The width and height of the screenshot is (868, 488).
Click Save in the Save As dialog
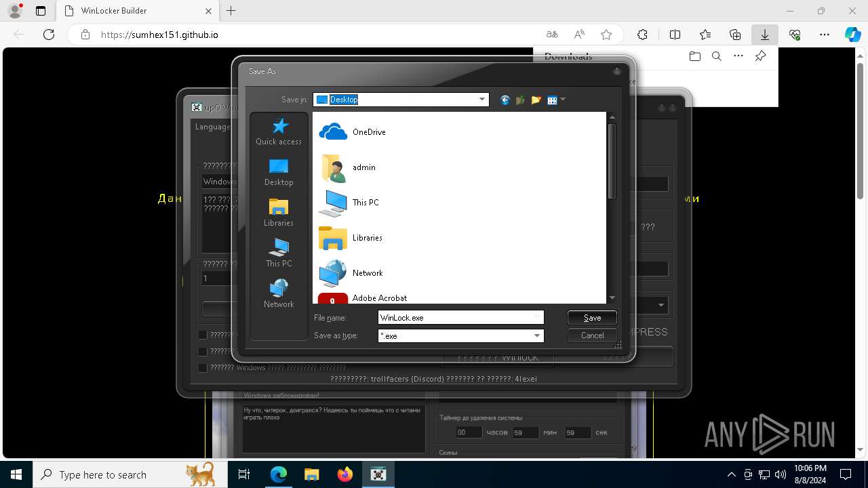point(592,317)
